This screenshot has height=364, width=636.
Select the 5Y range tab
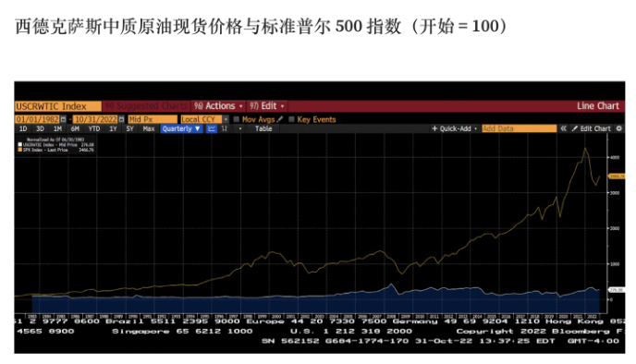129,129
